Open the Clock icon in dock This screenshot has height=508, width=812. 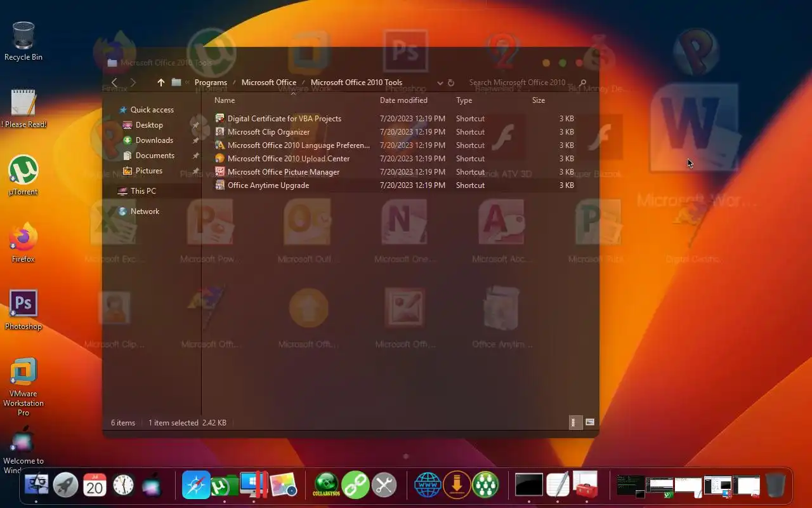point(124,486)
